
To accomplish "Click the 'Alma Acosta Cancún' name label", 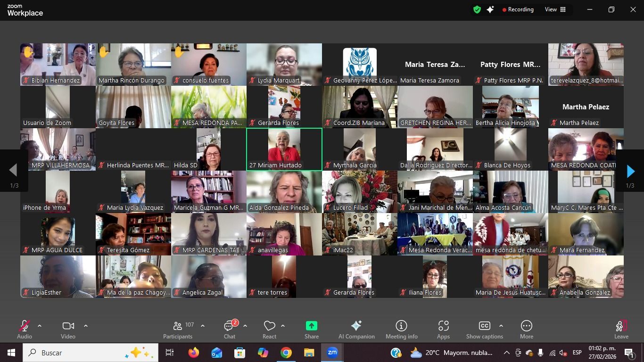I will point(504,208).
